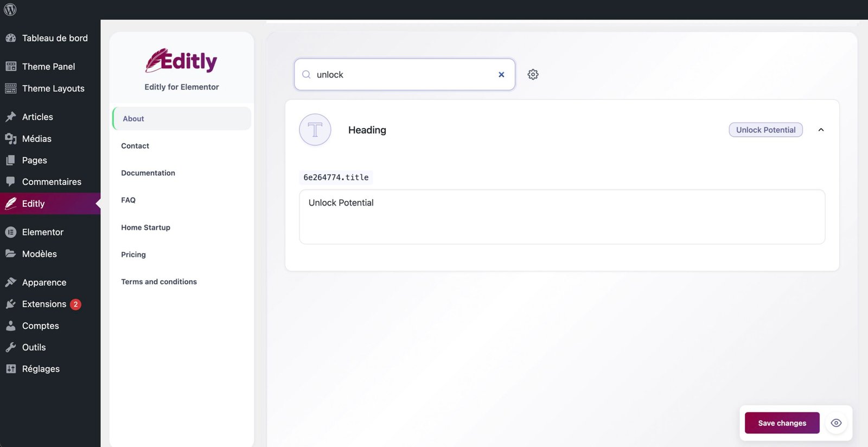Viewport: 868px width, 447px height.
Task: Click the Articles pin icon
Action: (x=11, y=117)
